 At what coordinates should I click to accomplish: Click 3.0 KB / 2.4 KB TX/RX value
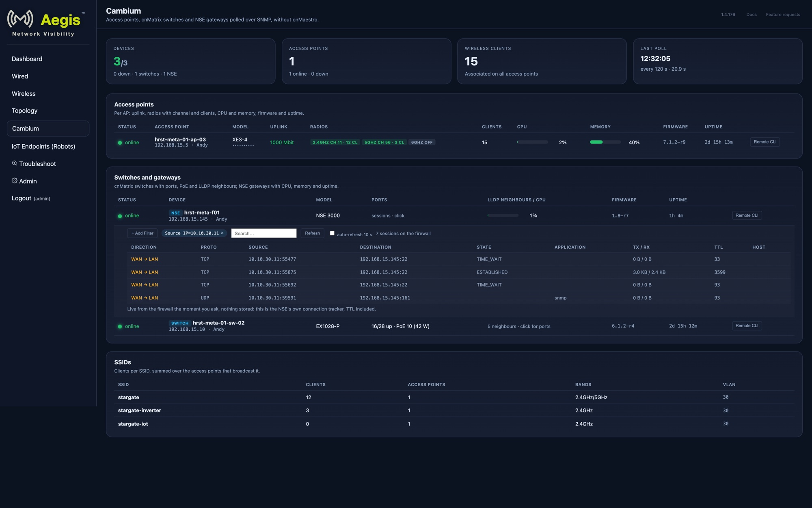(649, 272)
